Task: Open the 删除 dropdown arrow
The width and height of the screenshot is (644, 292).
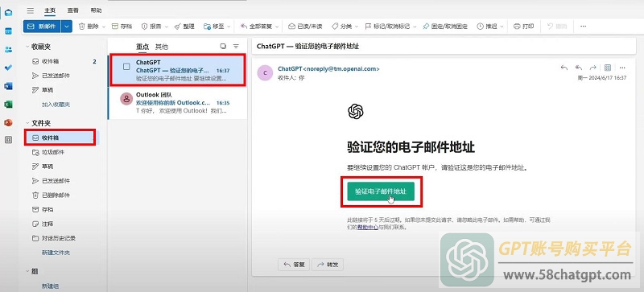Action: click(104, 27)
